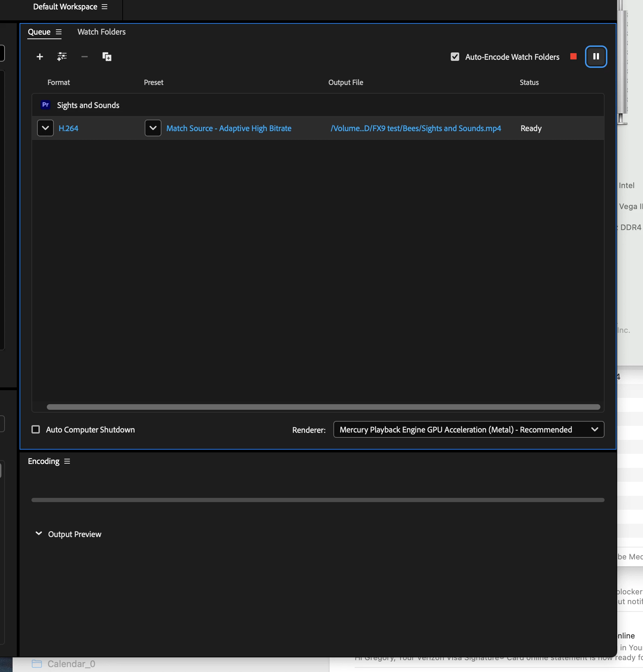The width and height of the screenshot is (643, 672).
Task: Pause the queue with the pause button
Action: [596, 56]
